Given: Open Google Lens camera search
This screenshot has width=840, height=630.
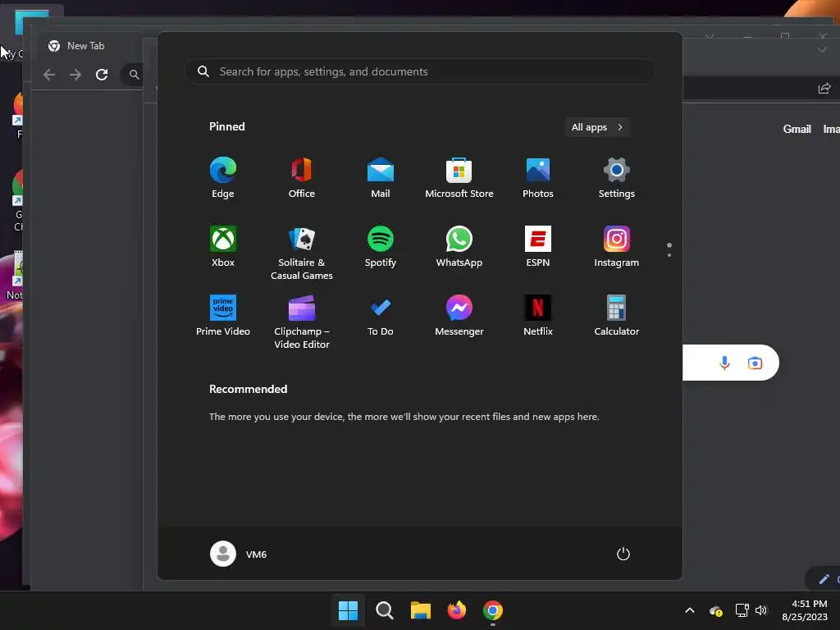Looking at the screenshot, I should tap(755, 363).
